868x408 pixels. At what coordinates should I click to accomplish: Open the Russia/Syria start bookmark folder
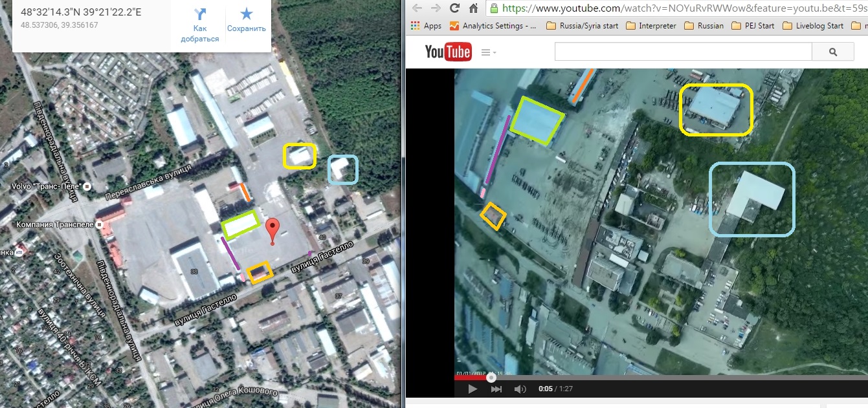pyautogui.click(x=582, y=26)
